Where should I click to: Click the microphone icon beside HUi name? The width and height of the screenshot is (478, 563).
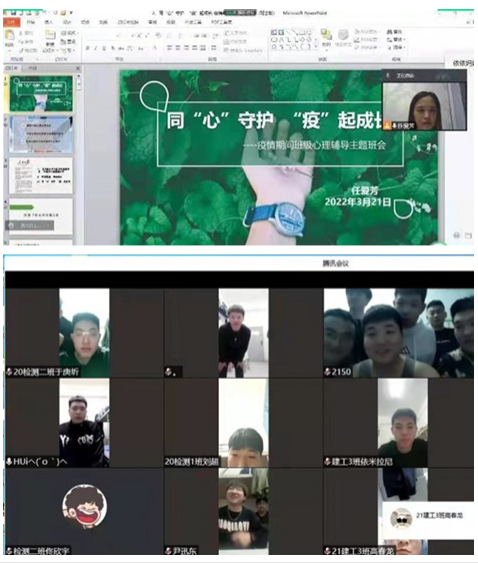tap(9, 461)
